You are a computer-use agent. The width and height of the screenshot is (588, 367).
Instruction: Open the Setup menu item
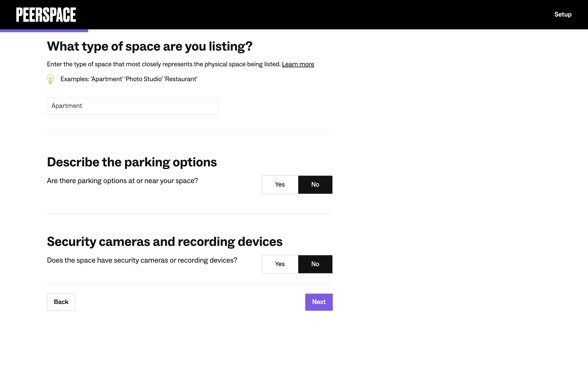point(563,14)
